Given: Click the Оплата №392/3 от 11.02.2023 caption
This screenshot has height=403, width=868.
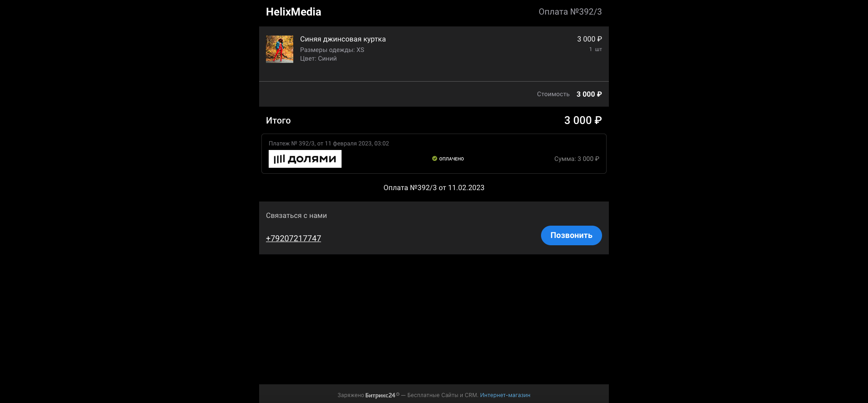Looking at the screenshot, I should (x=434, y=188).
